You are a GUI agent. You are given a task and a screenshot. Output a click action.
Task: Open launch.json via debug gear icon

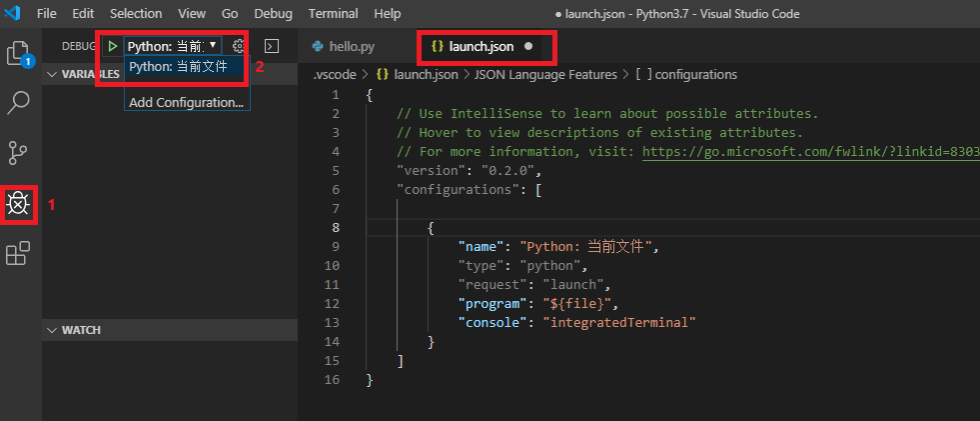pyautogui.click(x=238, y=46)
